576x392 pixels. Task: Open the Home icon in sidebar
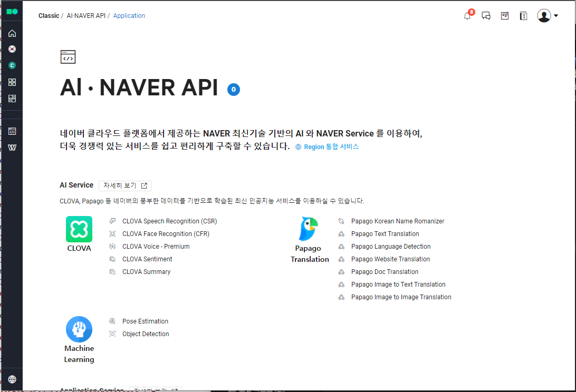tap(12, 33)
